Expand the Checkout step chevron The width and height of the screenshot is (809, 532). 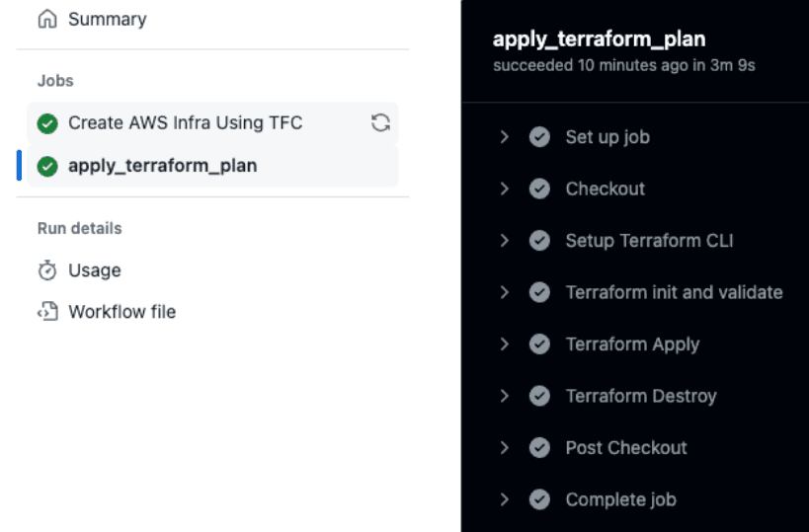505,189
